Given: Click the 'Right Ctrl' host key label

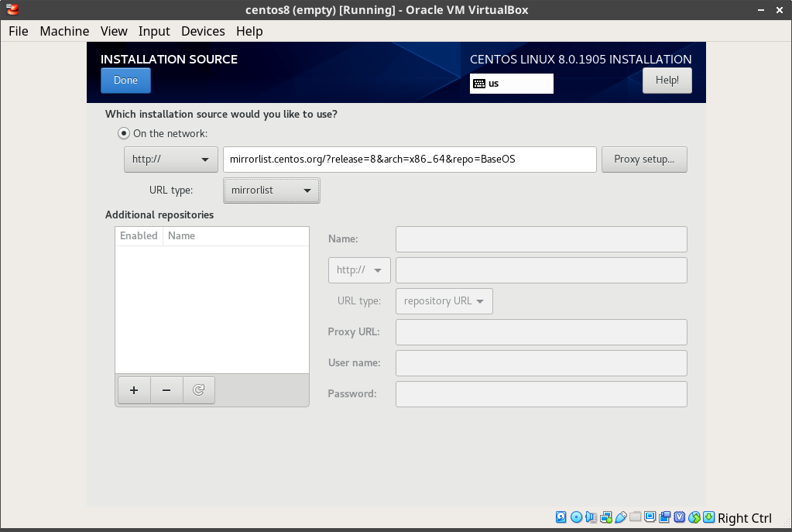Looking at the screenshot, I should pos(745,518).
